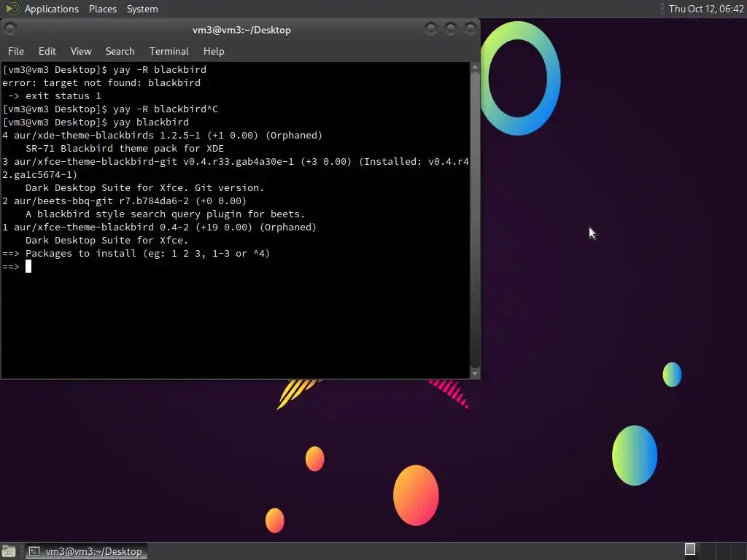
Task: Open the terminal View menu
Action: pos(80,51)
